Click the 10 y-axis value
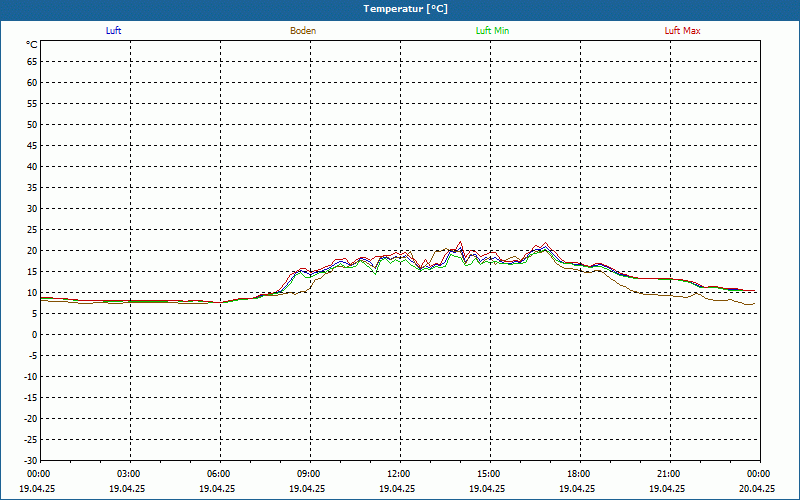The width and height of the screenshot is (800, 500). click(32, 293)
